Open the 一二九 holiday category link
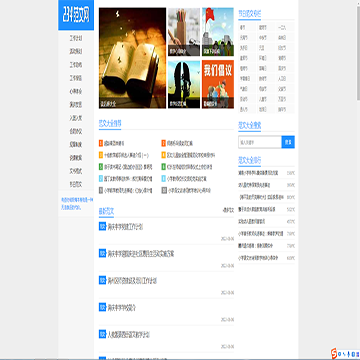The width and height of the screenshot is (360, 360). tap(282, 27)
